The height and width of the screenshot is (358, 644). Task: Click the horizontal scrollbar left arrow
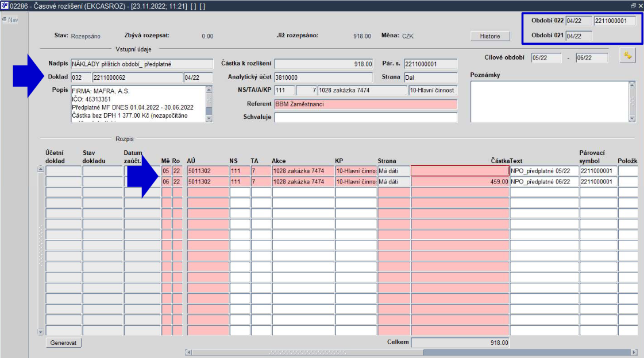tap(188, 352)
